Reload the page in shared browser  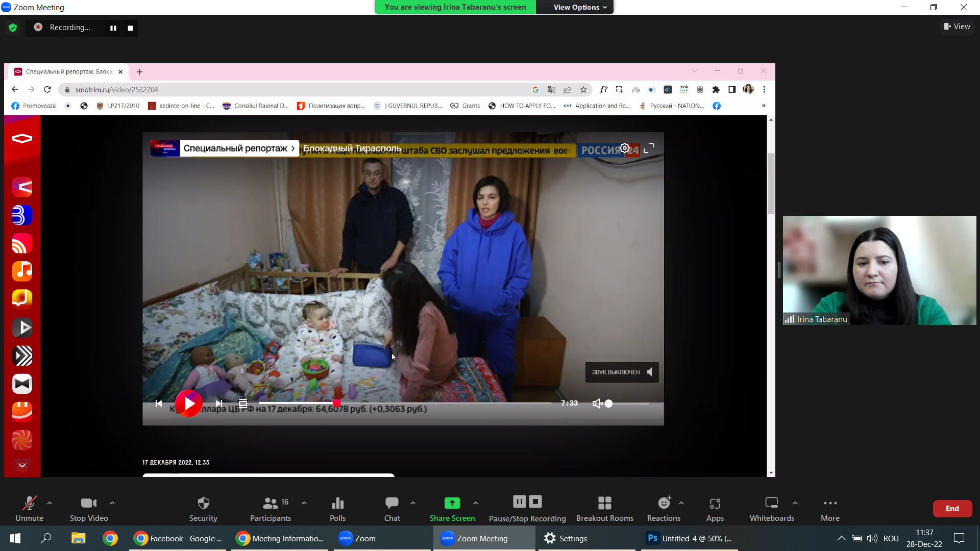pyautogui.click(x=47, y=89)
